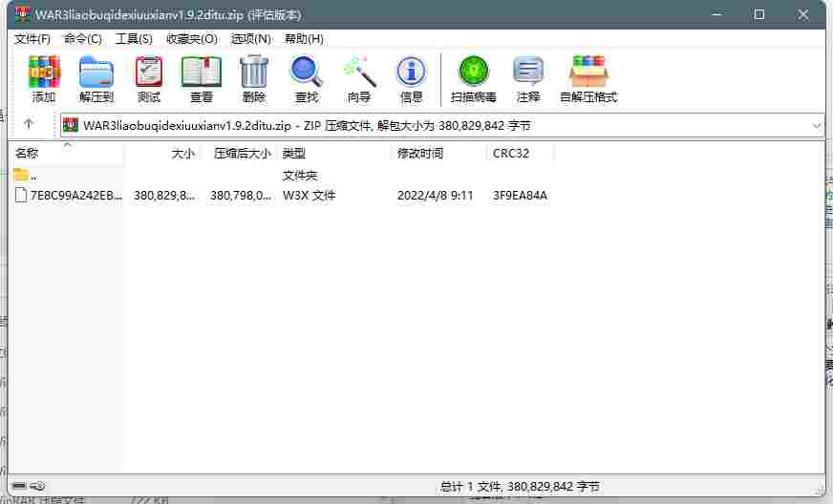Viewport: 833px width, 504px height.
Task: Click the WinRAR title bar app icon
Action: 23,14
